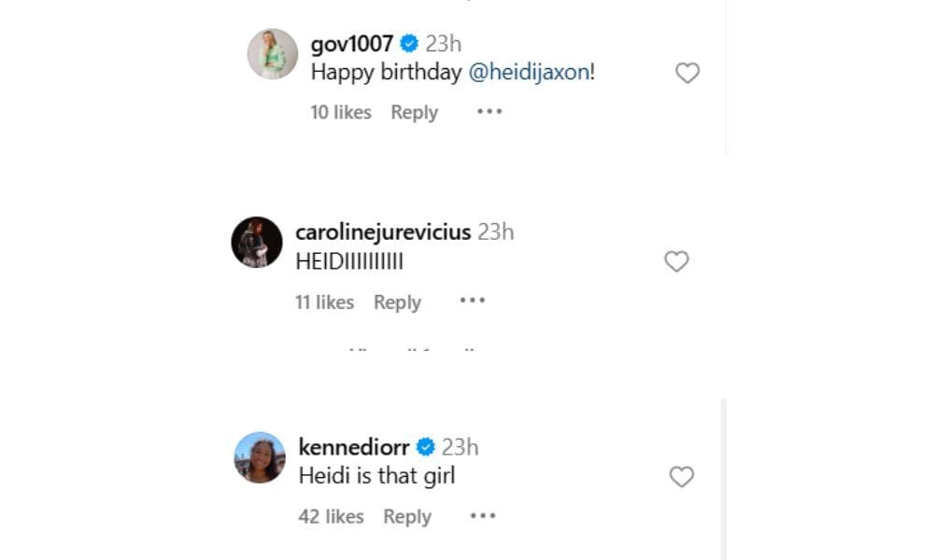Open more options for kennediorr's comment
The image size is (934, 560).
[483, 516]
